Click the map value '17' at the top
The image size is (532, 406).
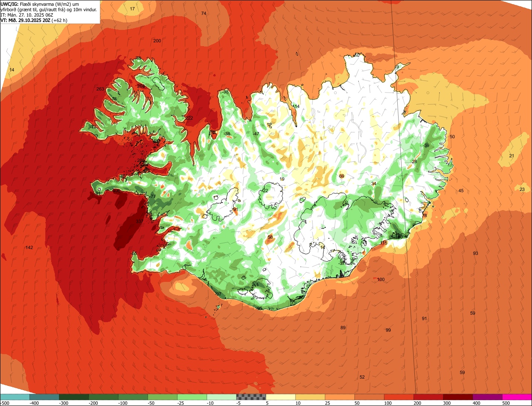[132, 9]
